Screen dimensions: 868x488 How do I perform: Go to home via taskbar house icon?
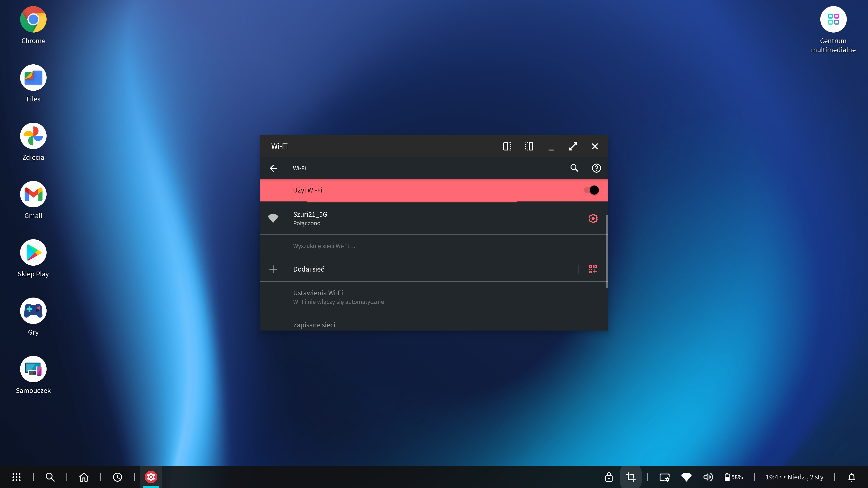click(84, 477)
